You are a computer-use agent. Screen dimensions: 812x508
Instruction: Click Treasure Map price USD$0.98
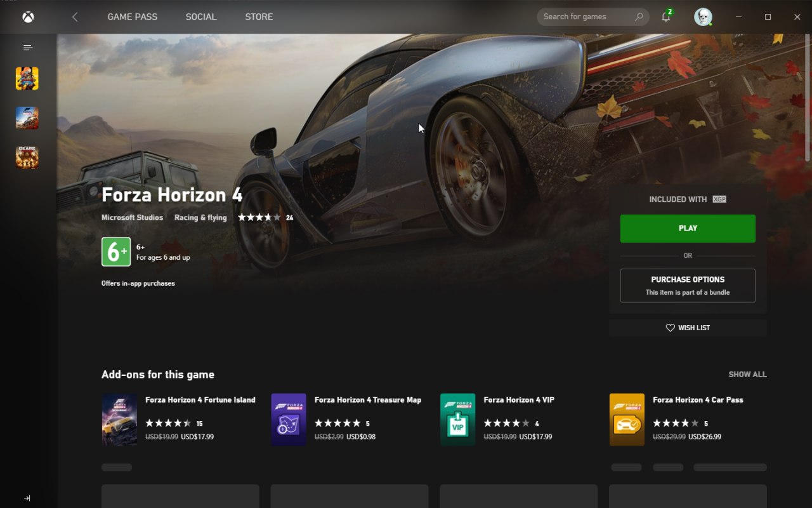(361, 437)
